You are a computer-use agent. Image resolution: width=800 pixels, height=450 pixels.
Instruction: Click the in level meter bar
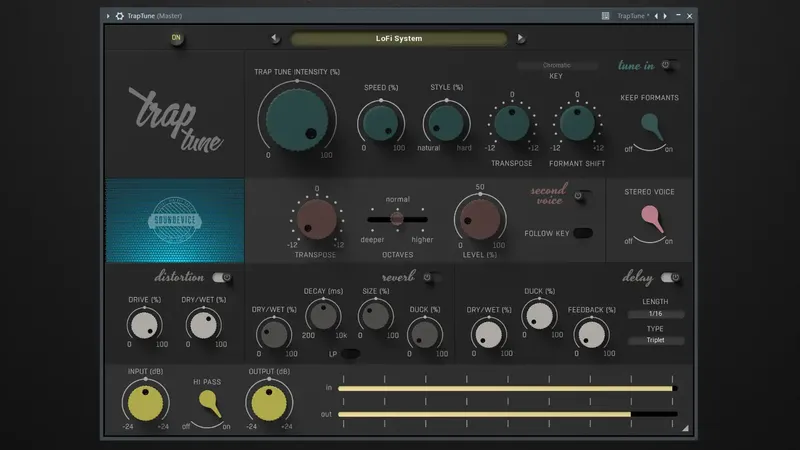coord(508,389)
